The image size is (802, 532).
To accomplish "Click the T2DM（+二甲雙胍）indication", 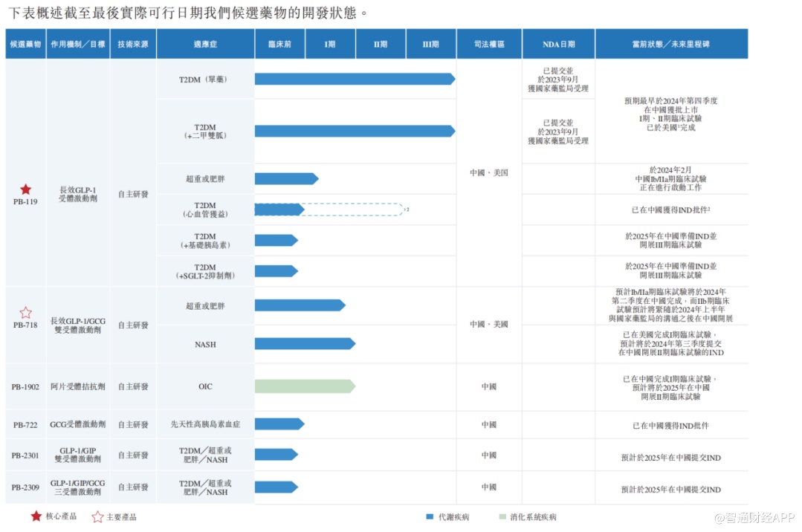I will [205, 132].
